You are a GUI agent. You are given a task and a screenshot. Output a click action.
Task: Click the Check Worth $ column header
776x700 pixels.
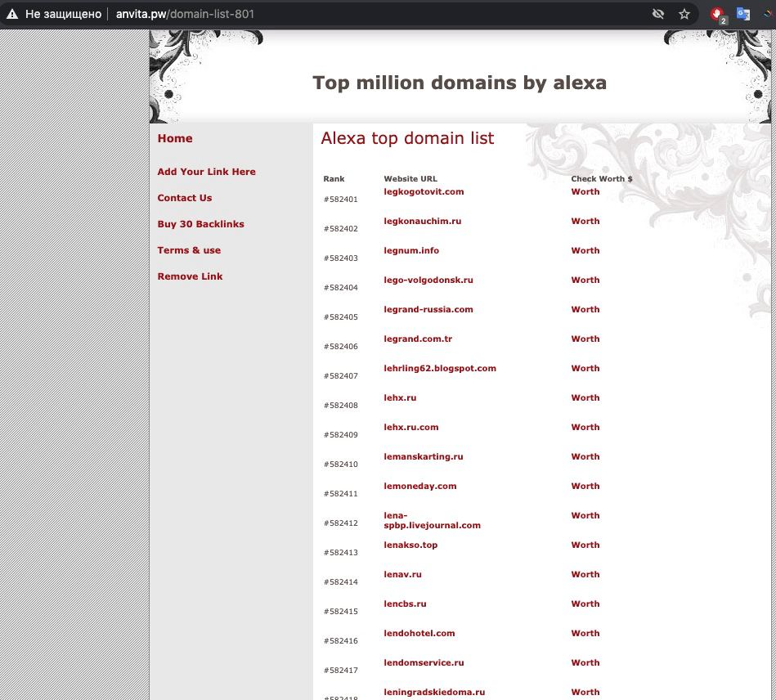tap(602, 179)
